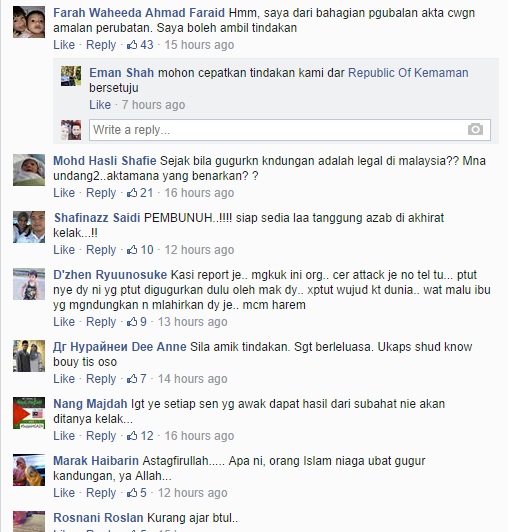
Task: Open the 21 likes thumbs-up on Mohd Hasli's comment
Action: tap(140, 193)
